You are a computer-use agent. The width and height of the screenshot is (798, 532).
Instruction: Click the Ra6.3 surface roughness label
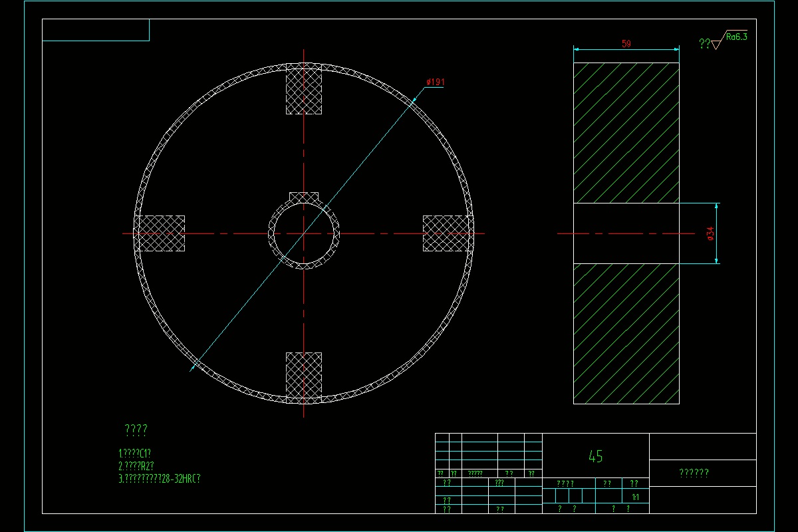click(736, 37)
